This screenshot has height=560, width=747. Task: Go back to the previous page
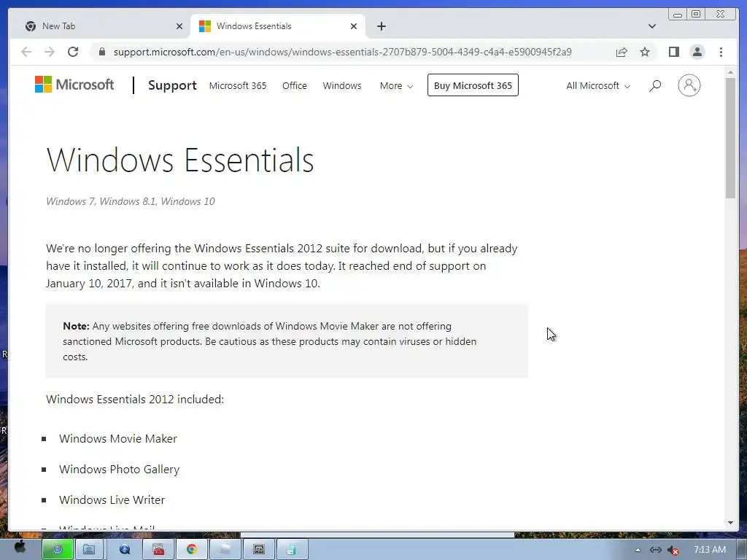click(26, 52)
